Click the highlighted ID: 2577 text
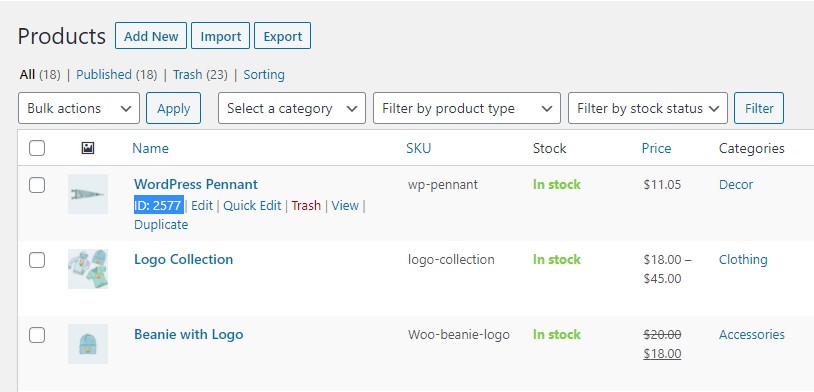Viewport: 814px width, 392px height. [x=158, y=206]
